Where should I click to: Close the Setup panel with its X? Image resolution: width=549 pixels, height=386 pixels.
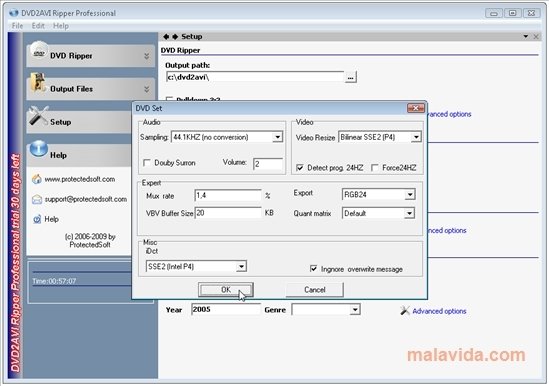point(536,36)
